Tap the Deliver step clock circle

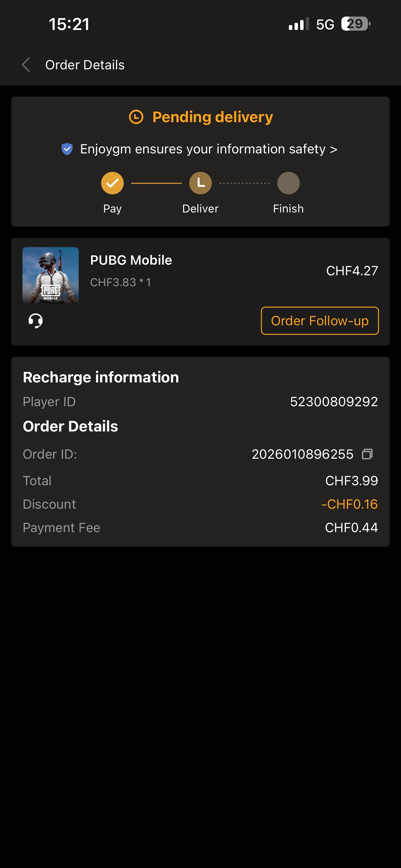coord(200,183)
